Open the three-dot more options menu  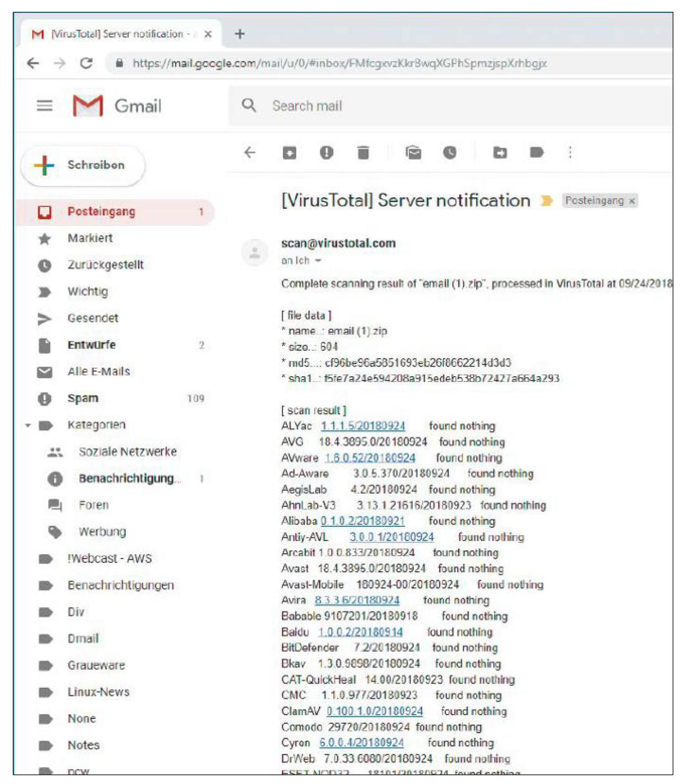coord(570,153)
